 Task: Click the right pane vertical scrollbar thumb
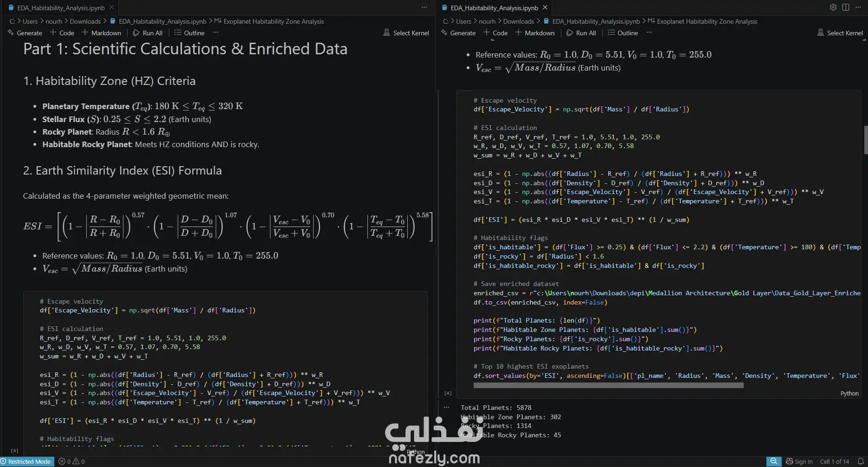click(866, 140)
